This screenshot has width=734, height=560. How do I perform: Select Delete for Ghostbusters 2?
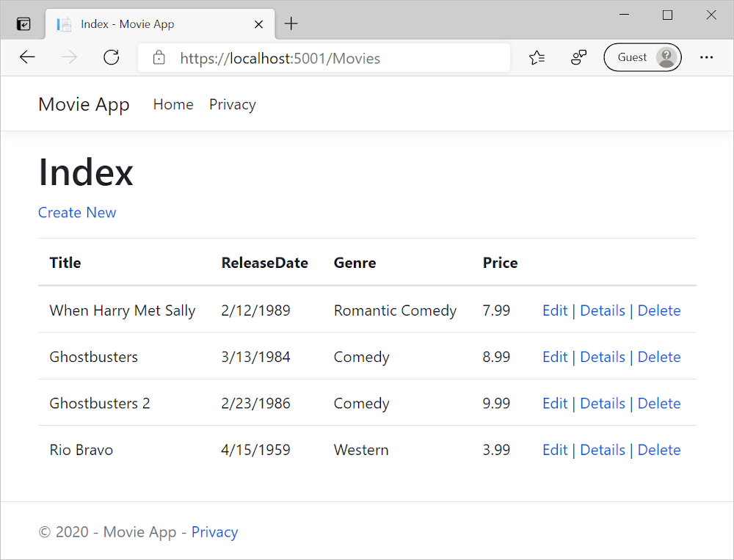[x=658, y=403]
